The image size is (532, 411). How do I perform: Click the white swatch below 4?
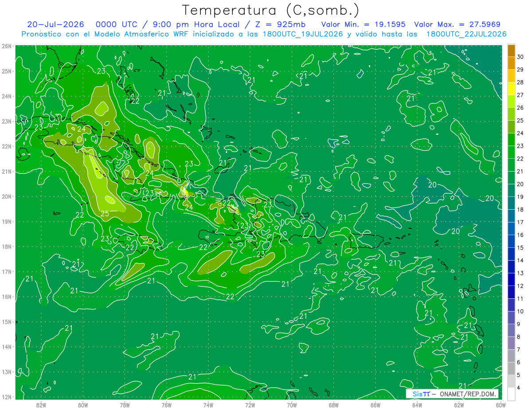[x=512, y=394]
